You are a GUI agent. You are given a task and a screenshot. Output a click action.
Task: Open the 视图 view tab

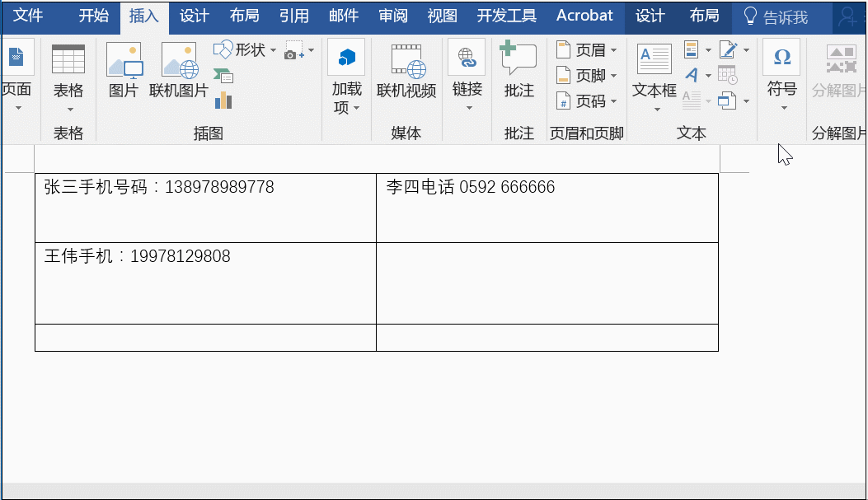pyautogui.click(x=443, y=16)
